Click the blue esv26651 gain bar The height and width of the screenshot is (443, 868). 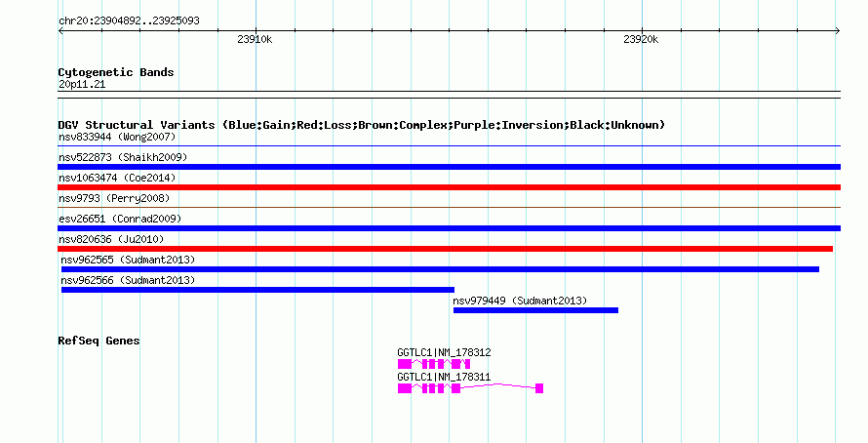click(x=449, y=228)
